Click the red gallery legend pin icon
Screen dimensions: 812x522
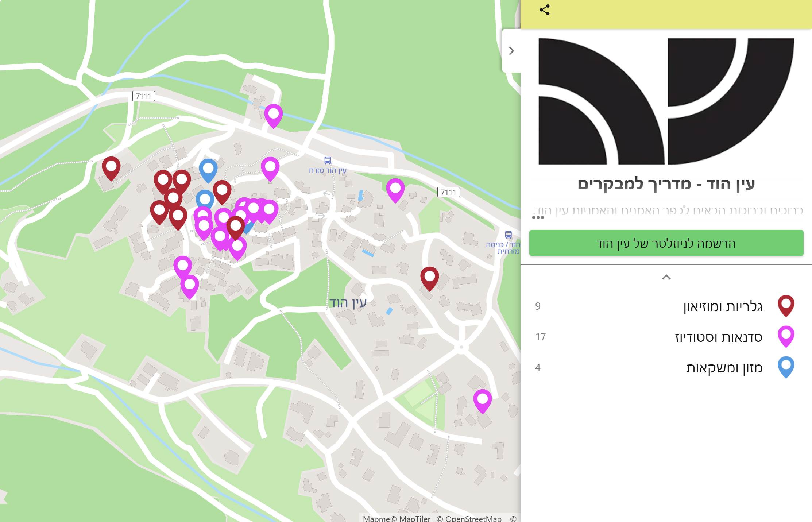pos(786,305)
